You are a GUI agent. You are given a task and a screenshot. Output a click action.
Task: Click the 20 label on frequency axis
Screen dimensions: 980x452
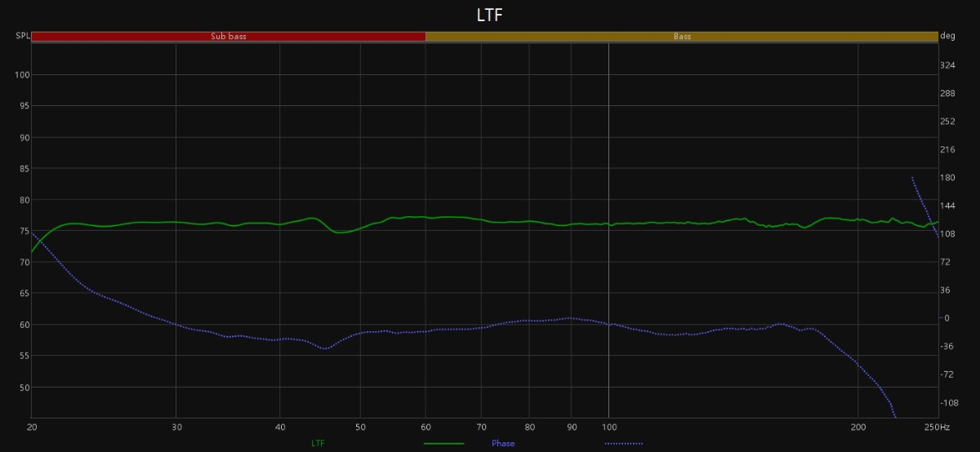pyautogui.click(x=32, y=427)
